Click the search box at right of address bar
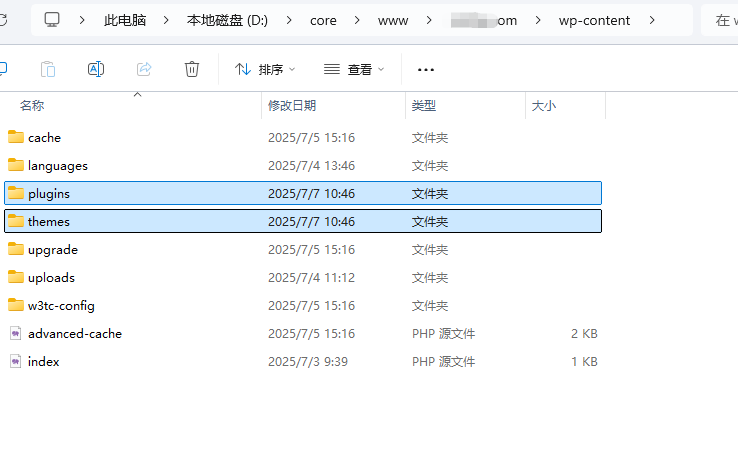This screenshot has width=738, height=449. coord(720,20)
